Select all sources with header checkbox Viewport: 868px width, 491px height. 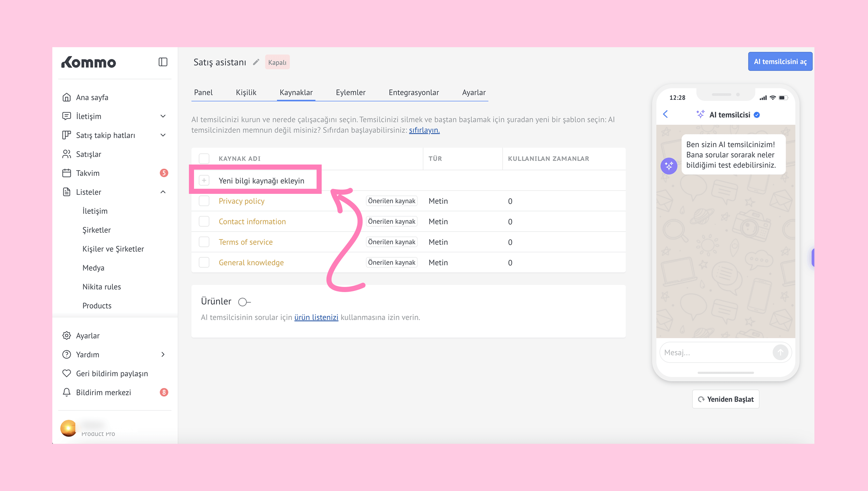pyautogui.click(x=204, y=158)
